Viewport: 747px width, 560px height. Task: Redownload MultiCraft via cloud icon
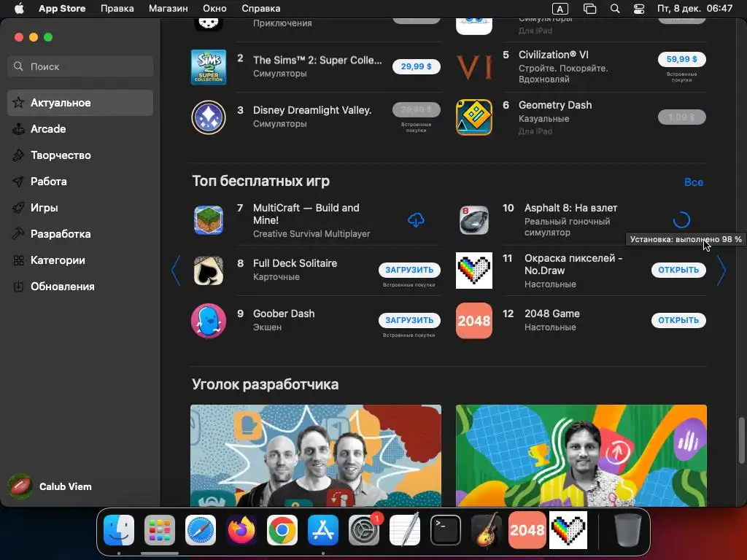pyautogui.click(x=416, y=220)
